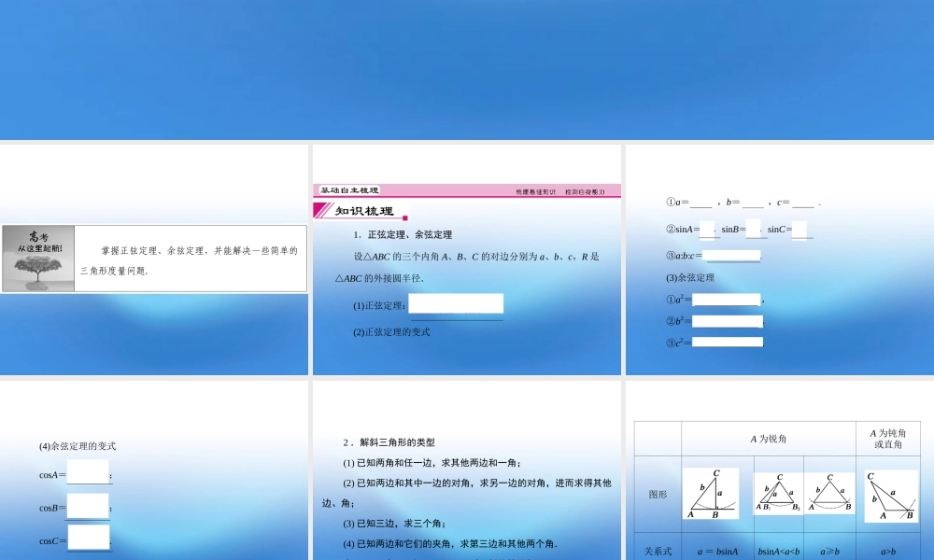Click the blank box after ③a:b:c=
The width and height of the screenshot is (934, 560).
point(732,256)
